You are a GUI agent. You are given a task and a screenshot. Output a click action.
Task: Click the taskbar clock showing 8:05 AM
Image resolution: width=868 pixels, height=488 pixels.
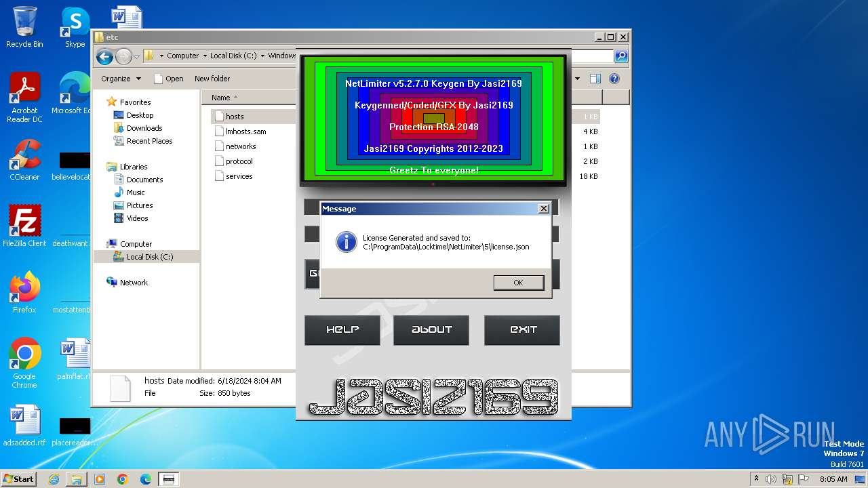833,479
